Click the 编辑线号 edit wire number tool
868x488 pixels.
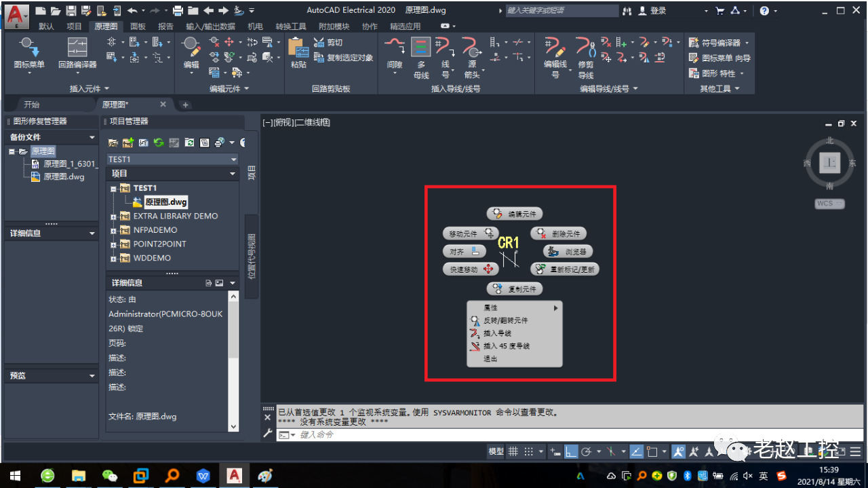click(x=555, y=58)
